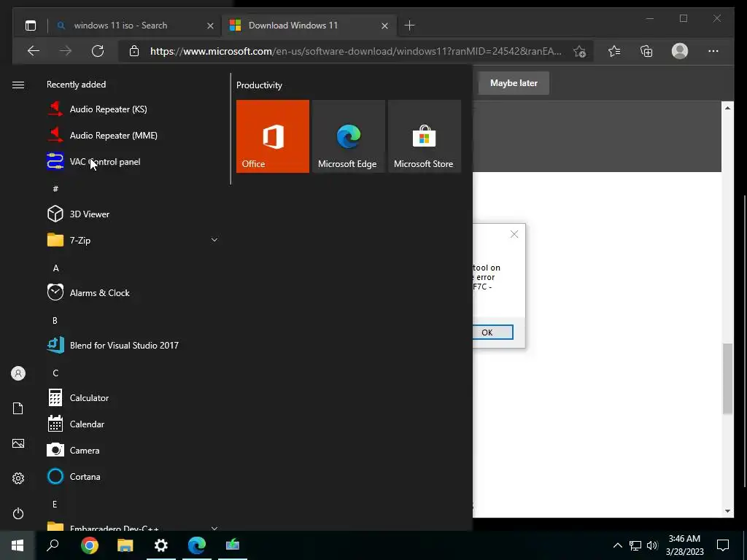
Task: Open Edge Settings and more menu
Action: pos(713,51)
